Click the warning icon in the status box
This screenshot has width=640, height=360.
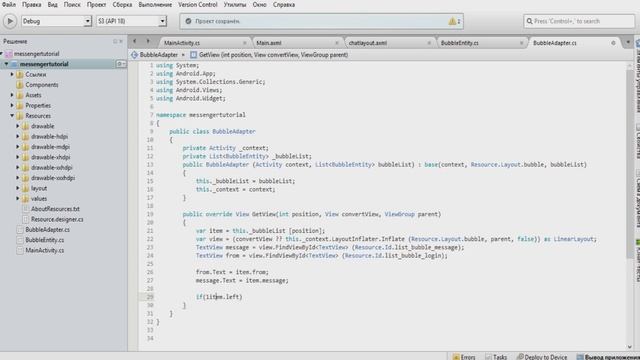click(452, 21)
